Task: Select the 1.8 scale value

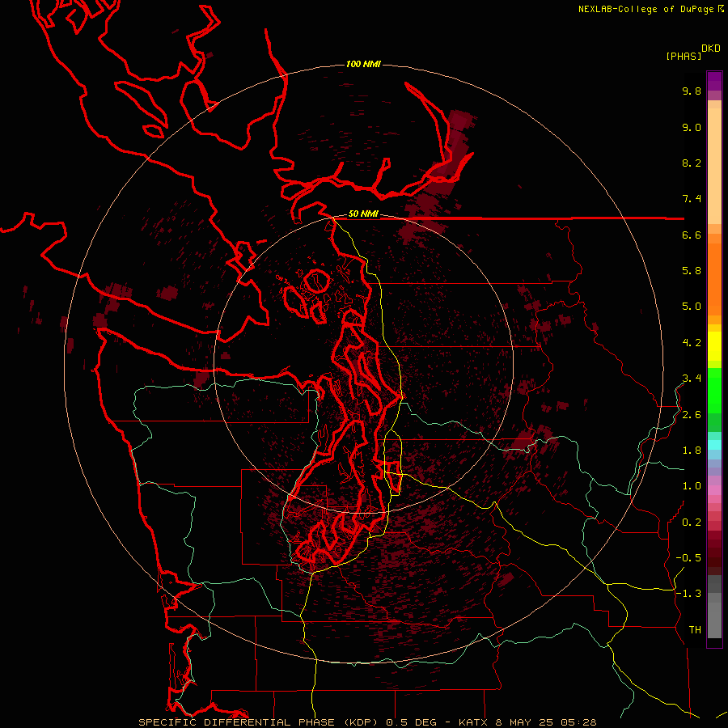Action: pyautogui.click(x=692, y=451)
